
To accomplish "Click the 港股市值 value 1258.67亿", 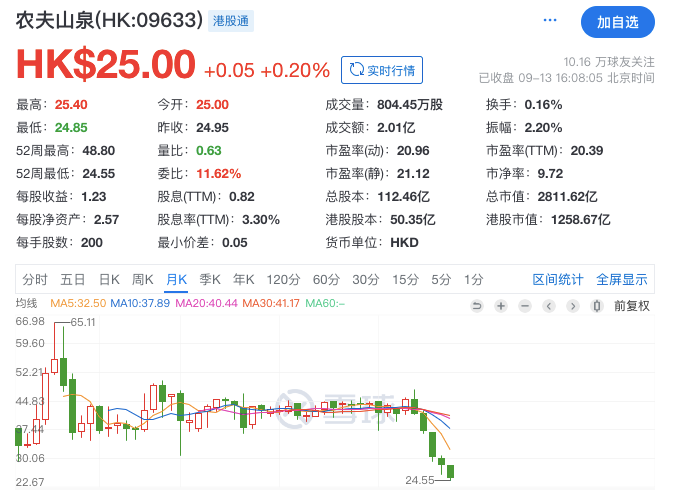I will pyautogui.click(x=581, y=220).
